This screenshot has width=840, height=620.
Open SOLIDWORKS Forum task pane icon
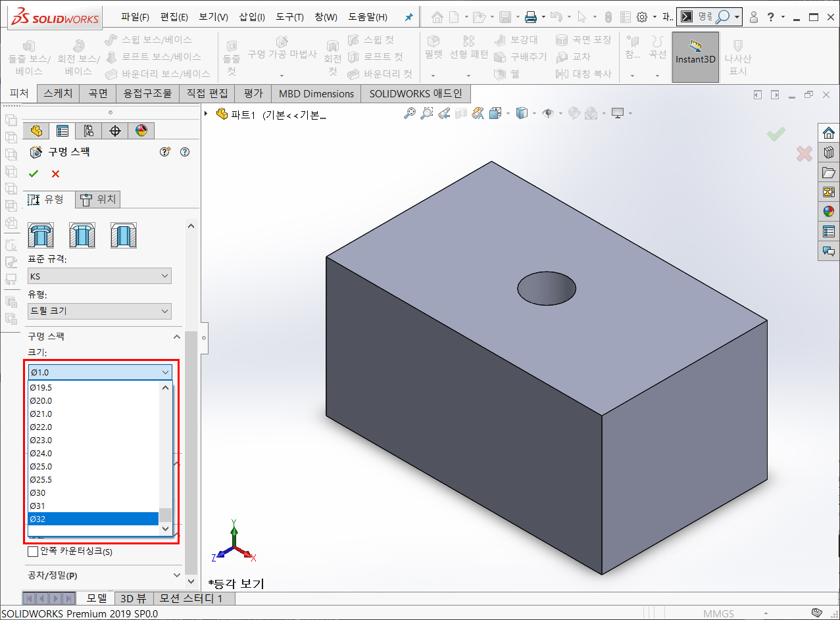tap(828, 251)
